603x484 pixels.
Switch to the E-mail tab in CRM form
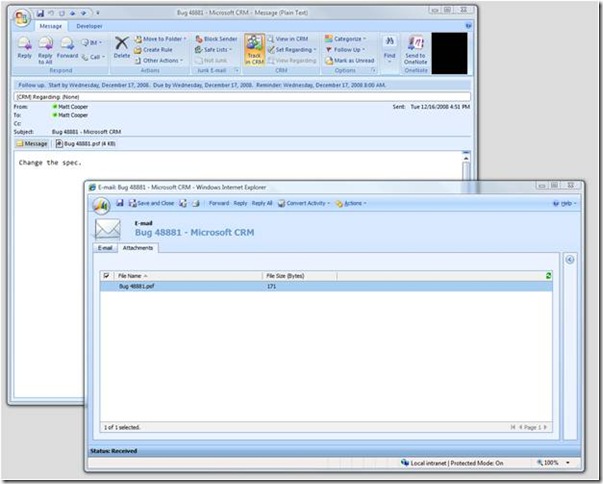[105, 246]
